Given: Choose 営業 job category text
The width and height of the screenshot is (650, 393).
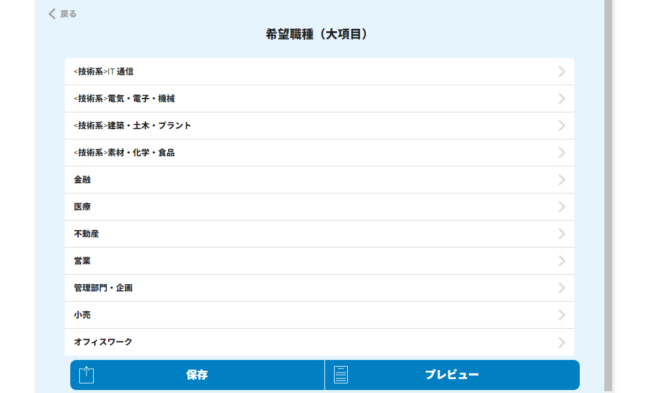Looking at the screenshot, I should [82, 261].
